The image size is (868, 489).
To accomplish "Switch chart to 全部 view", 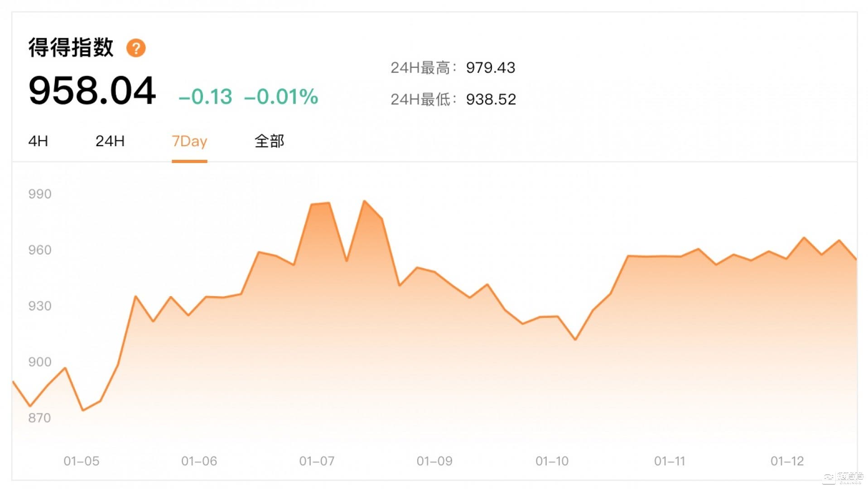I will pos(269,141).
